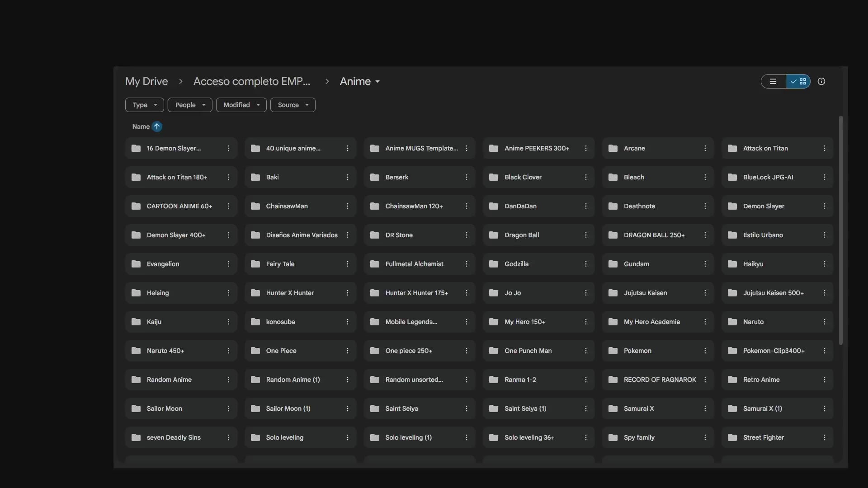Open more actions for Spy family folder
The width and height of the screenshot is (868, 488).
point(705,437)
